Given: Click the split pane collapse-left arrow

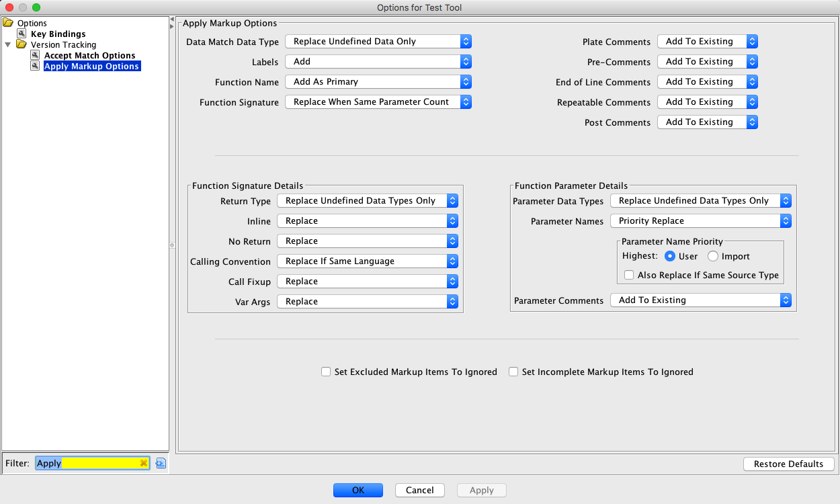Looking at the screenshot, I should (172, 19).
